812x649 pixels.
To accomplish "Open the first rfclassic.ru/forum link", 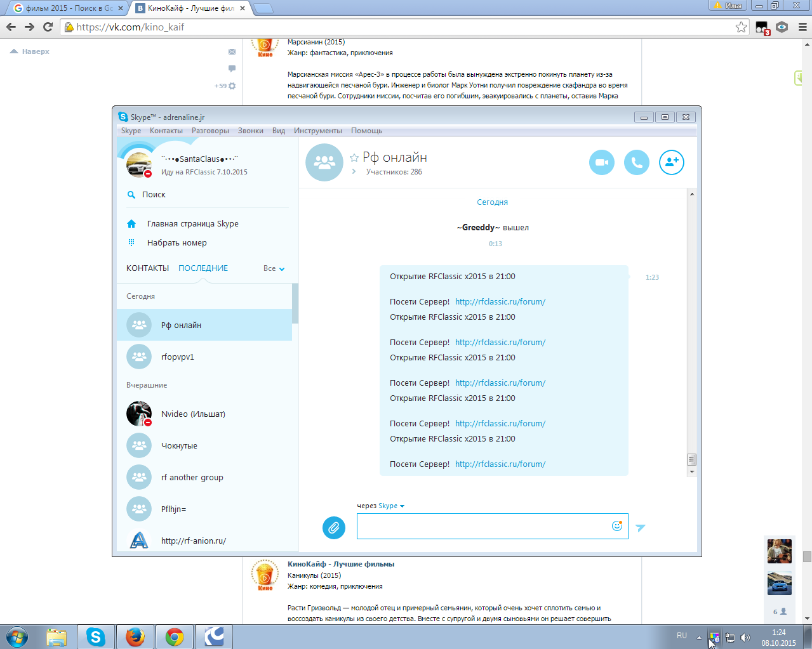I will [x=500, y=302].
